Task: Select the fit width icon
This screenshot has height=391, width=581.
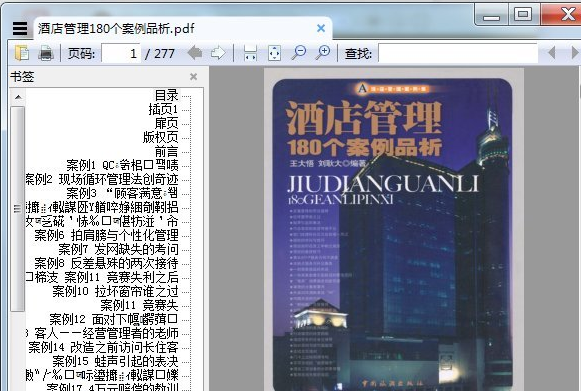Action: point(250,53)
